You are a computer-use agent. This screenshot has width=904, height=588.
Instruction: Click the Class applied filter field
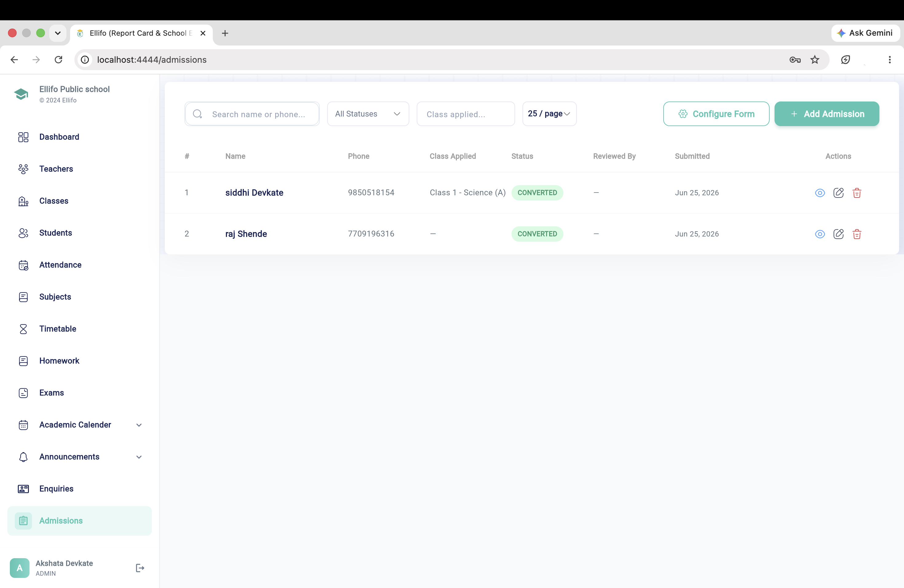point(466,114)
